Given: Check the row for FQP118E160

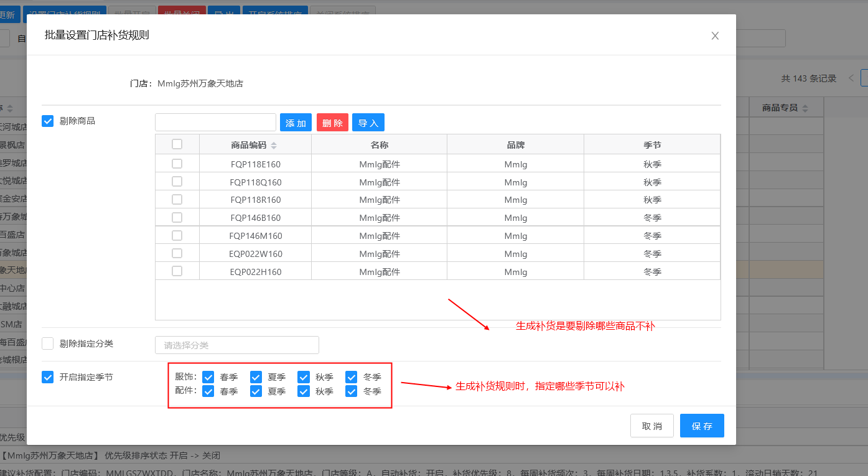Looking at the screenshot, I should tap(177, 164).
